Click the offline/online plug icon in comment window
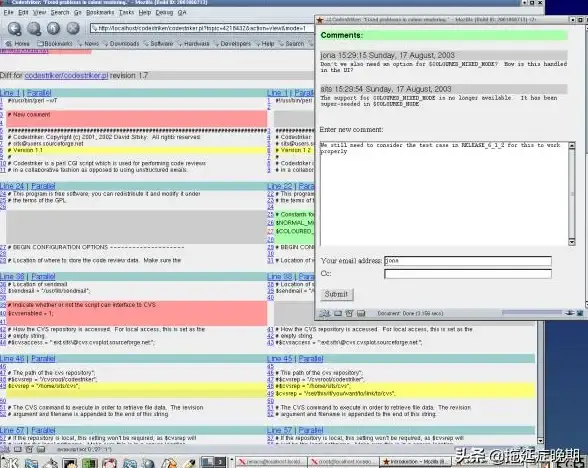Viewport: 588px width, 468px height. coord(570,313)
